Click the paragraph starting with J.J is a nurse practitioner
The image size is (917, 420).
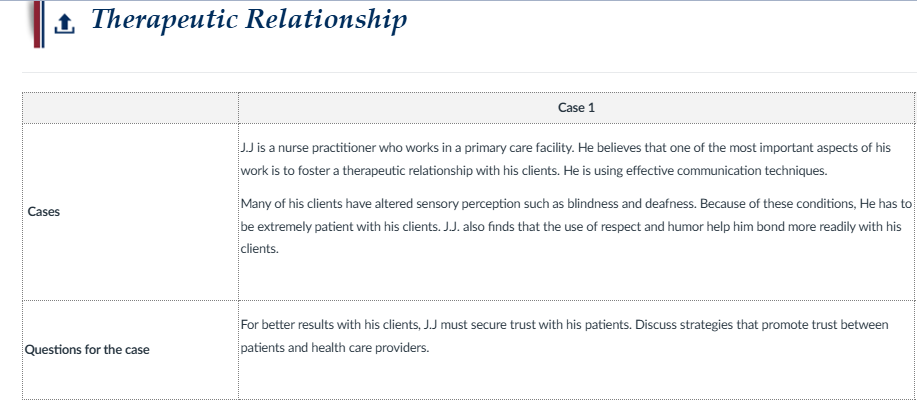tap(566, 159)
